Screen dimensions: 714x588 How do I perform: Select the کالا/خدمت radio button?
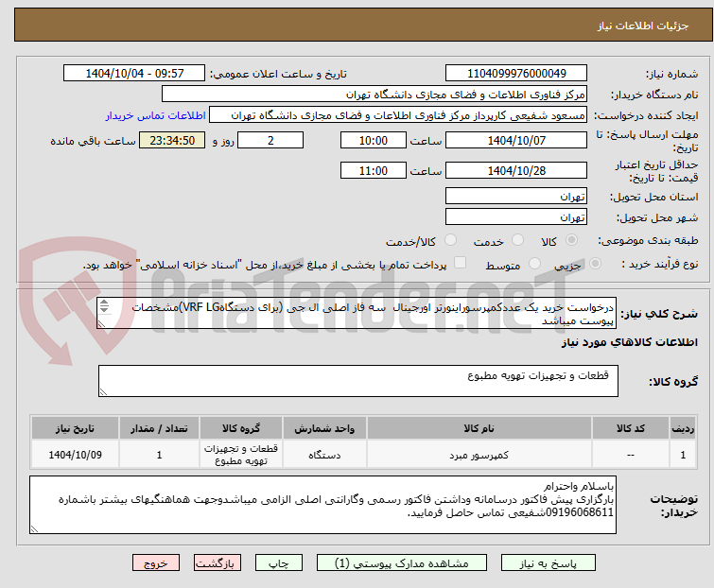point(450,240)
